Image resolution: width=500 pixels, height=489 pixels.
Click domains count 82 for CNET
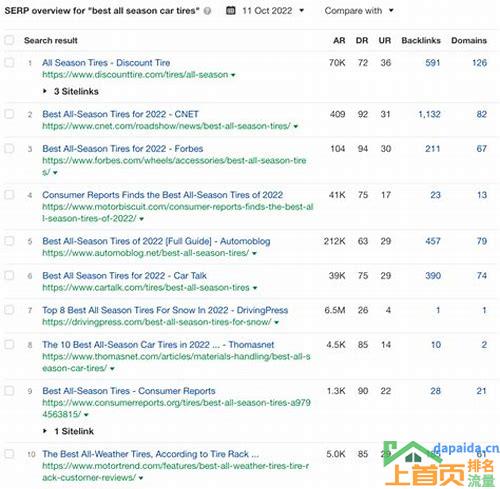point(482,114)
